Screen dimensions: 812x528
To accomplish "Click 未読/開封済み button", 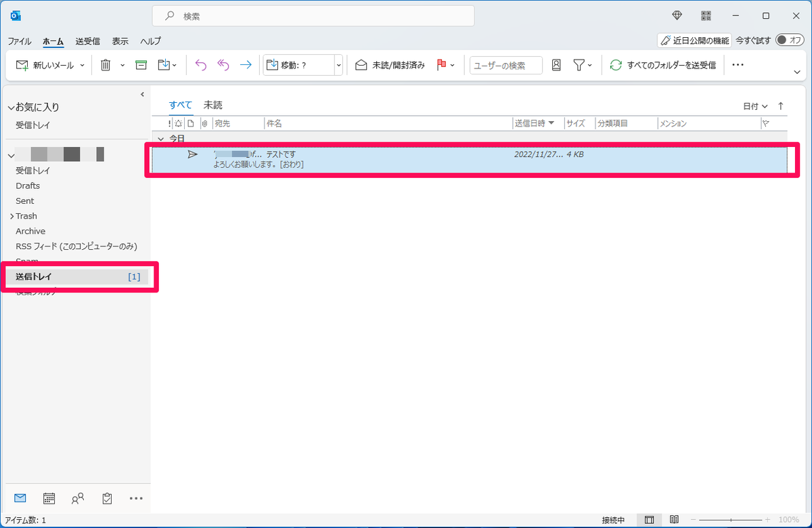I will pyautogui.click(x=390, y=65).
